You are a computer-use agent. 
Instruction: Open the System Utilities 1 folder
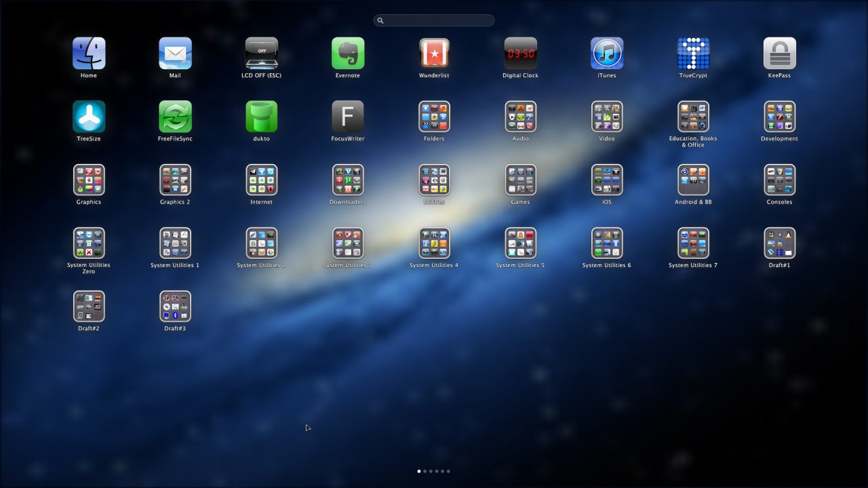point(175,243)
